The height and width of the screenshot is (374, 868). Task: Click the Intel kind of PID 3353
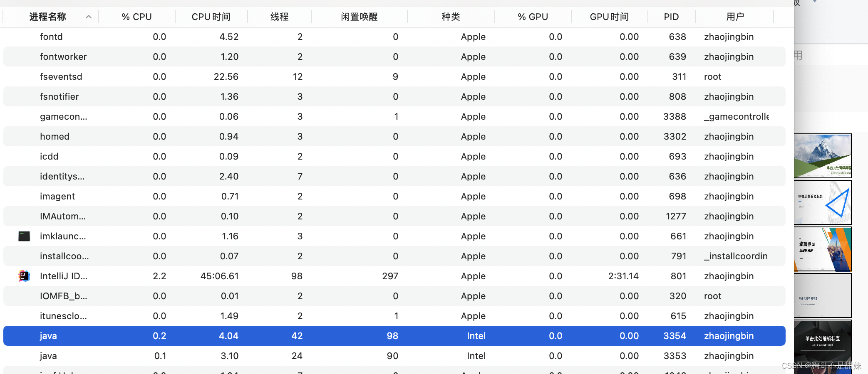pyautogui.click(x=476, y=356)
